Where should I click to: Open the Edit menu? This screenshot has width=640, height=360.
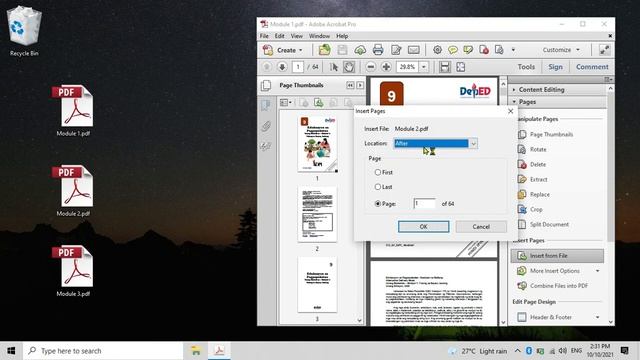(x=279, y=36)
